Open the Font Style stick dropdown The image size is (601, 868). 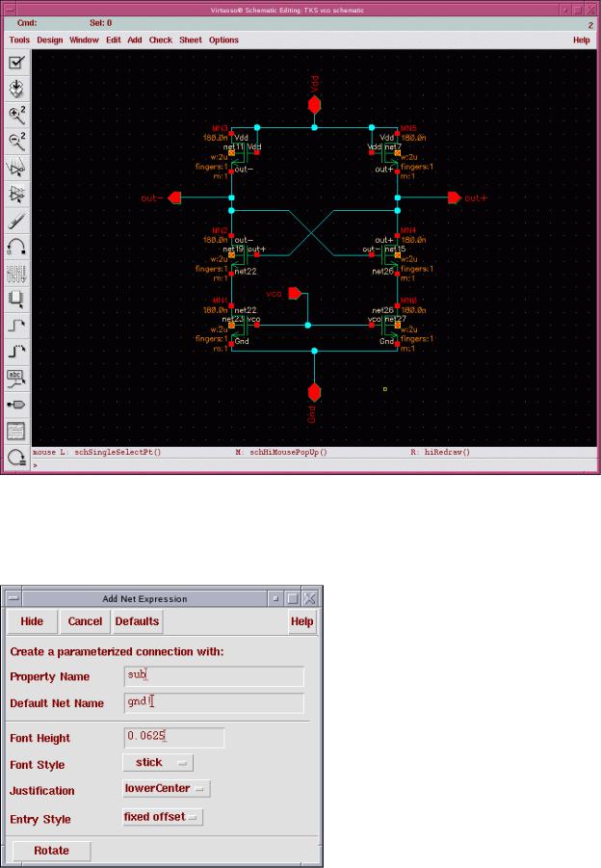pyautogui.click(x=158, y=763)
